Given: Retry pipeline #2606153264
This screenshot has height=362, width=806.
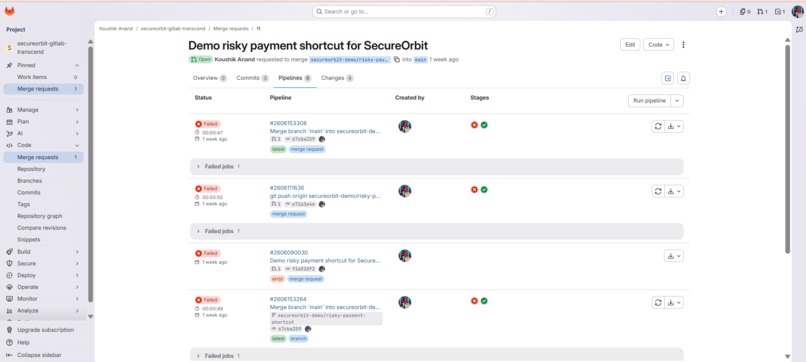Looking at the screenshot, I should pyautogui.click(x=658, y=302).
